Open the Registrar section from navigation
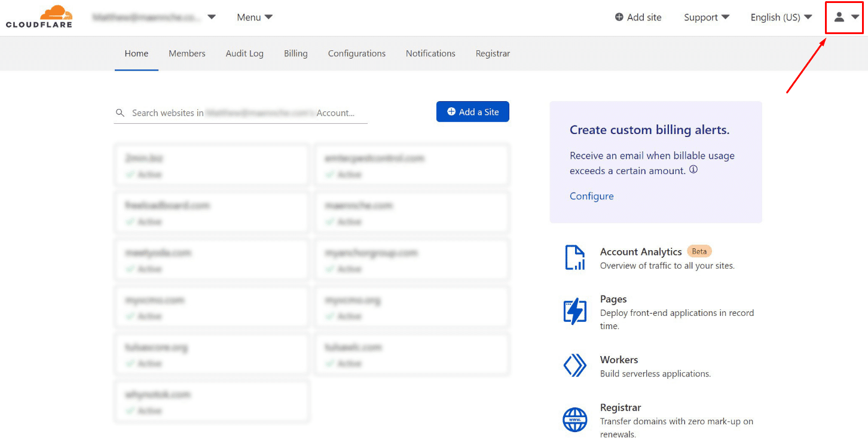Screen dimensions: 868x441 coord(493,53)
